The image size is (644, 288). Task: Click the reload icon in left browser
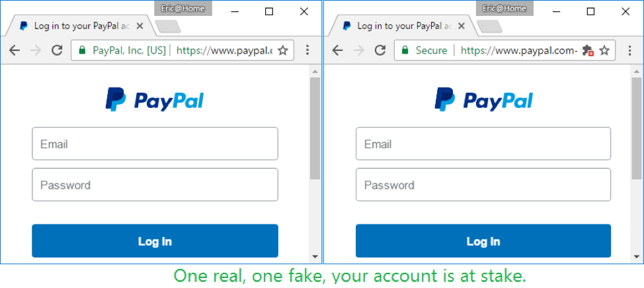57,50
